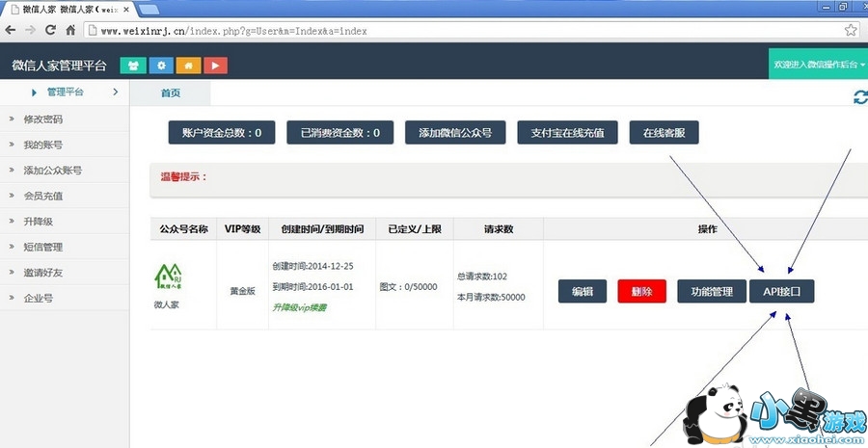868x448 pixels.
Task: Click the 添加微信公众号 button
Action: click(455, 133)
